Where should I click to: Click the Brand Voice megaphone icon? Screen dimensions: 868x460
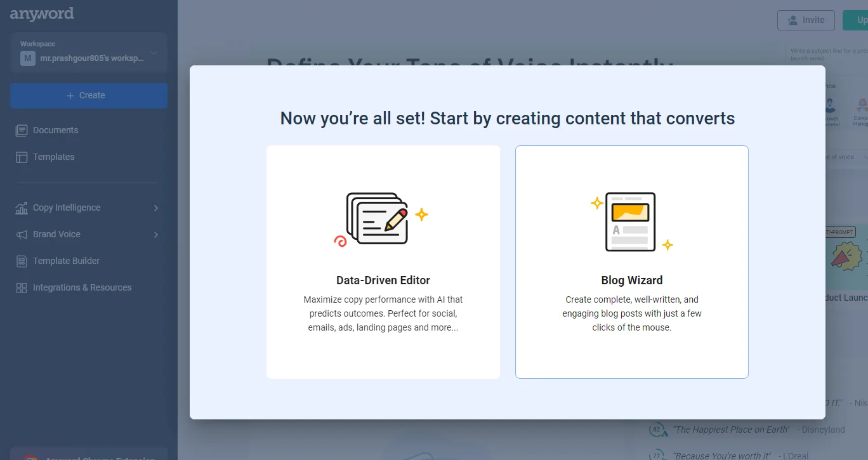point(22,234)
